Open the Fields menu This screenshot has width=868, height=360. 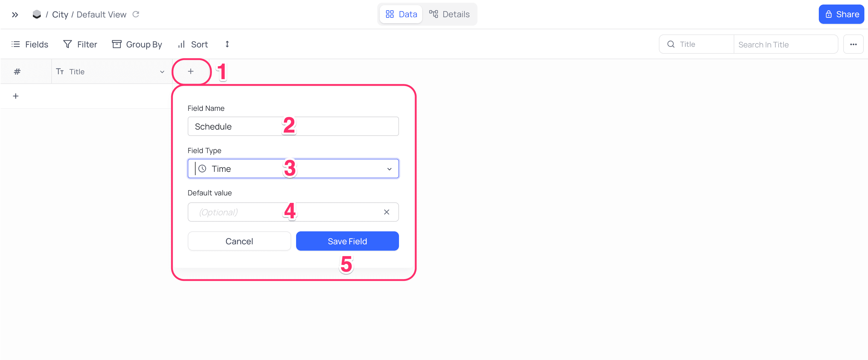(x=30, y=44)
